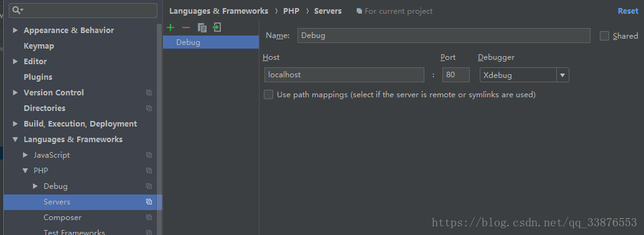Viewport: 644px width, 235px height.
Task: Add a new PHP server
Action: pos(170,27)
